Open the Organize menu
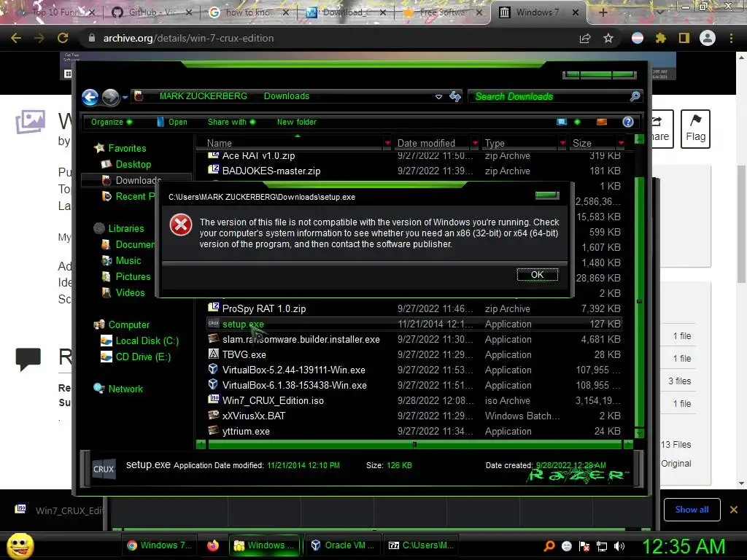 (112, 122)
